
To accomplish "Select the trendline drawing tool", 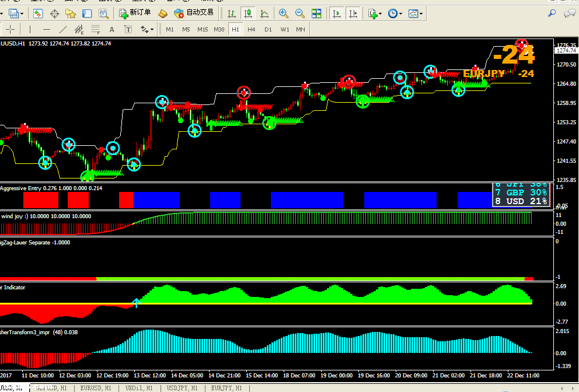I will (x=63, y=30).
